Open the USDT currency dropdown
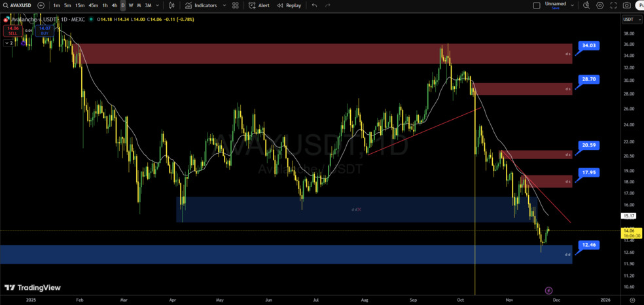Screen dimensions: 644x305 coord(632,20)
